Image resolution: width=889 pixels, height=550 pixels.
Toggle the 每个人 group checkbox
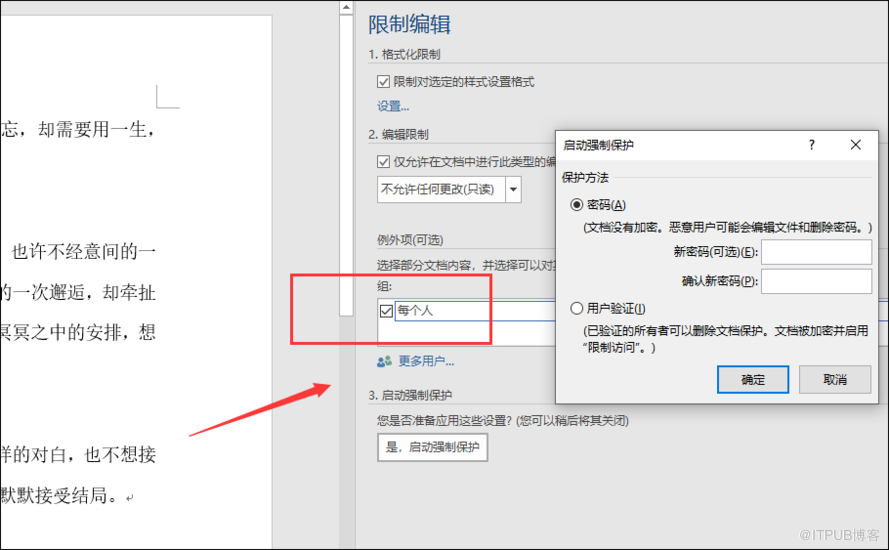coord(386,311)
